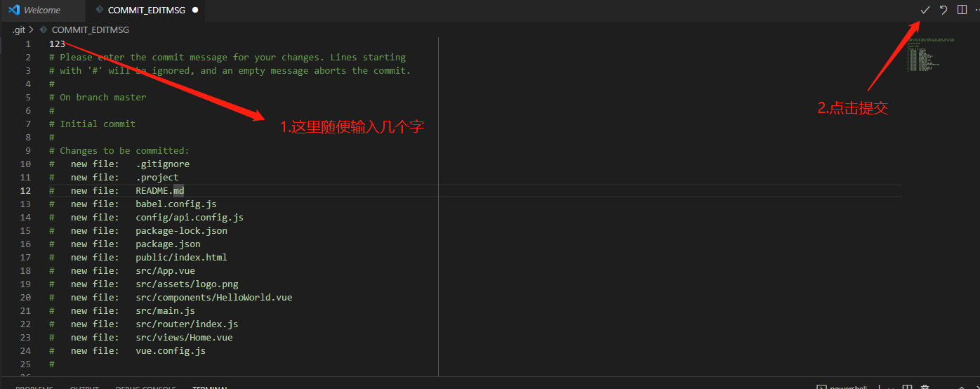Open the .git breadcrumb folder
This screenshot has height=389, width=980.
pyautogui.click(x=19, y=30)
